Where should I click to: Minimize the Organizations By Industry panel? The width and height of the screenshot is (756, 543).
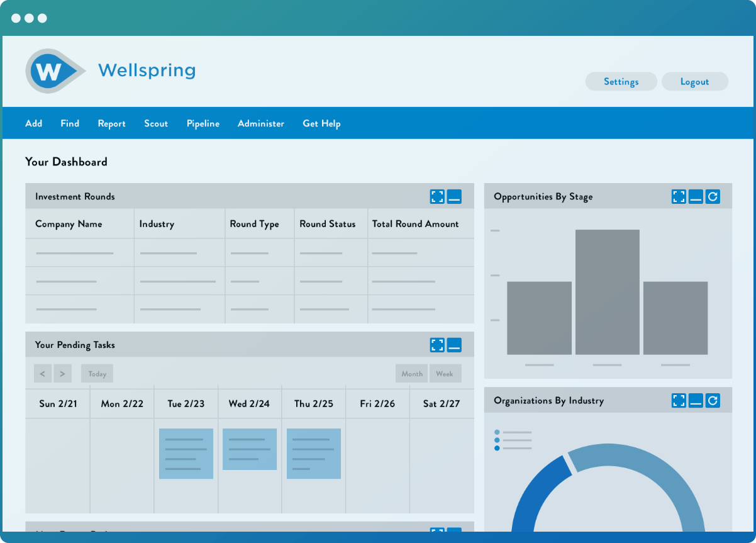click(696, 400)
